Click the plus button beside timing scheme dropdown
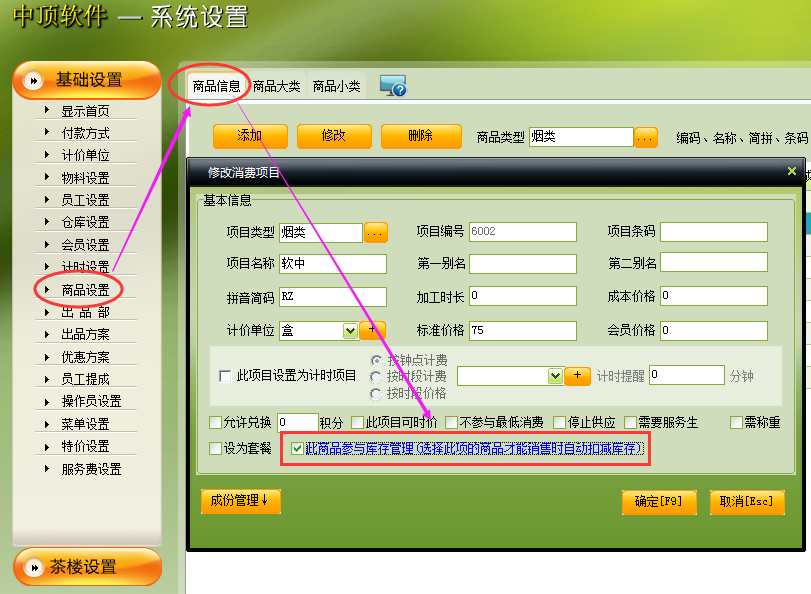The height and width of the screenshot is (594, 811). pos(577,375)
